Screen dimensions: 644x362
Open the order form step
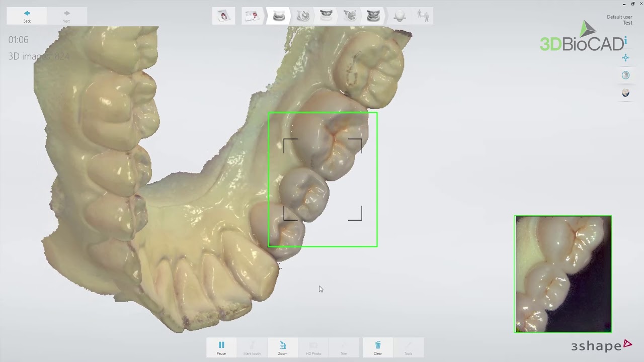(252, 16)
